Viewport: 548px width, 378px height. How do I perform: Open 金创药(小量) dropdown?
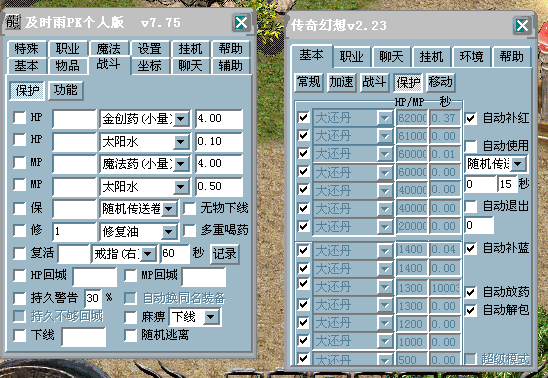pos(181,119)
